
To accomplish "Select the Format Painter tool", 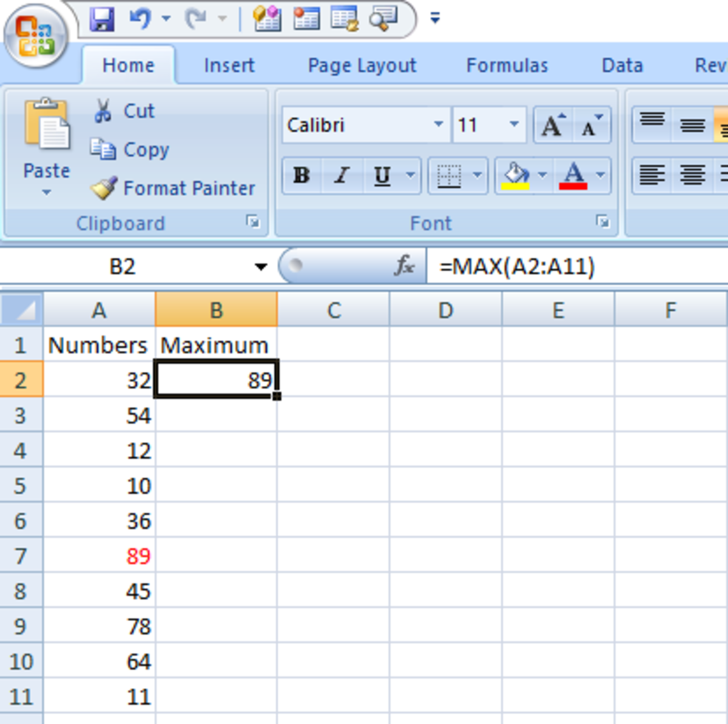I will (x=105, y=189).
